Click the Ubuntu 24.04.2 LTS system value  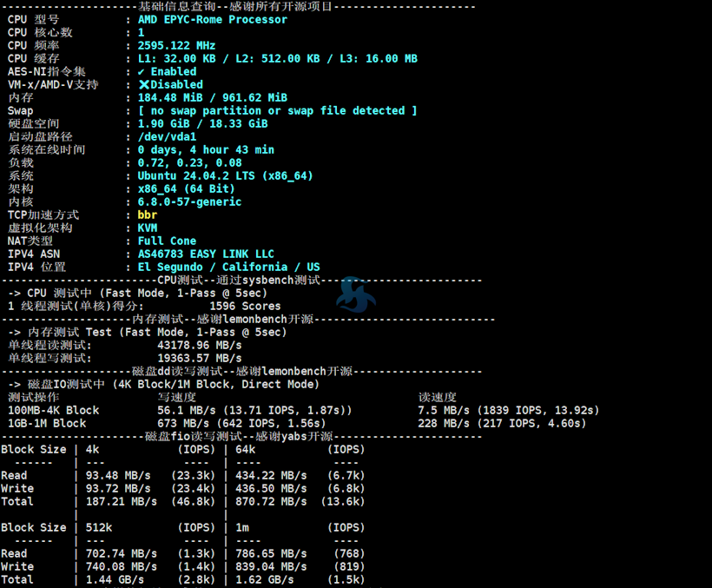(225, 176)
